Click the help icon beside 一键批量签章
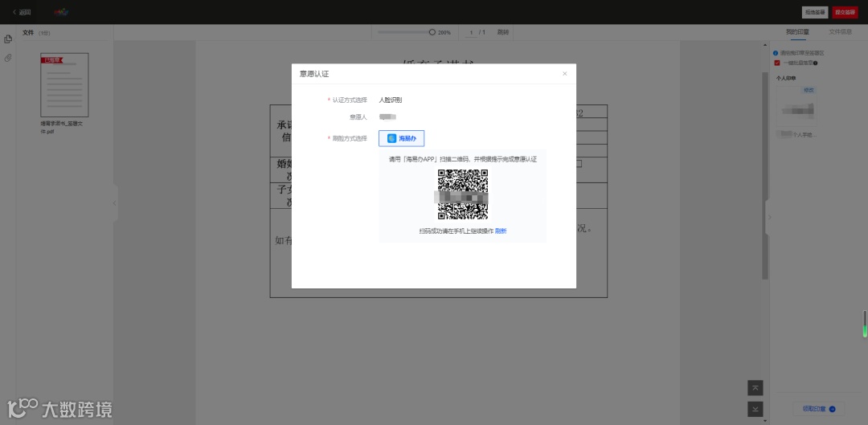Image resolution: width=868 pixels, height=425 pixels. coord(816,63)
